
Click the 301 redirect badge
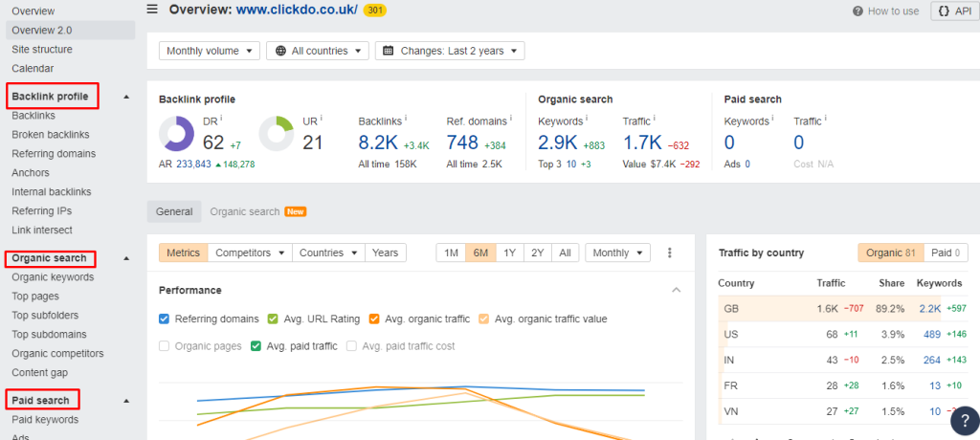(374, 10)
